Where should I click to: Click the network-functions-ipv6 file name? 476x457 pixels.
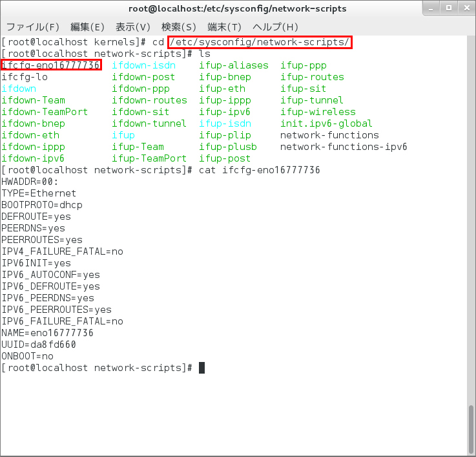(344, 147)
